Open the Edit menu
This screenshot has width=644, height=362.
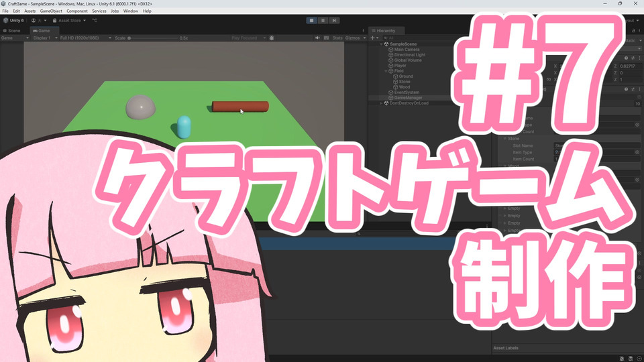point(16,11)
